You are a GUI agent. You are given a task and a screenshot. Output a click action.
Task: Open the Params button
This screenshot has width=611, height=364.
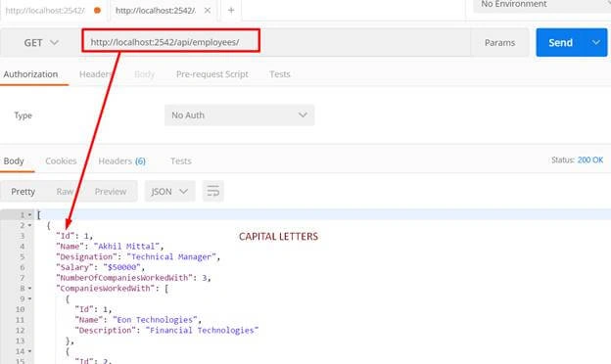pyautogui.click(x=499, y=43)
